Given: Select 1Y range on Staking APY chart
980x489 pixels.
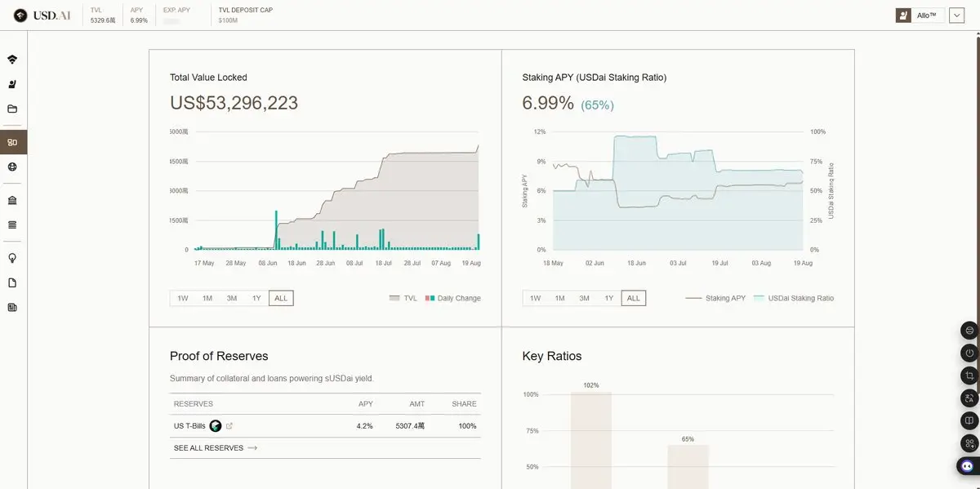Looking at the screenshot, I should click(609, 298).
